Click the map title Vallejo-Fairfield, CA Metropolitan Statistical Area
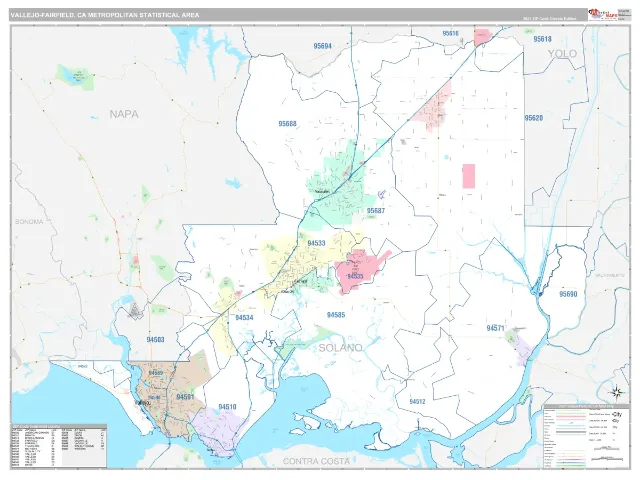 coord(105,15)
